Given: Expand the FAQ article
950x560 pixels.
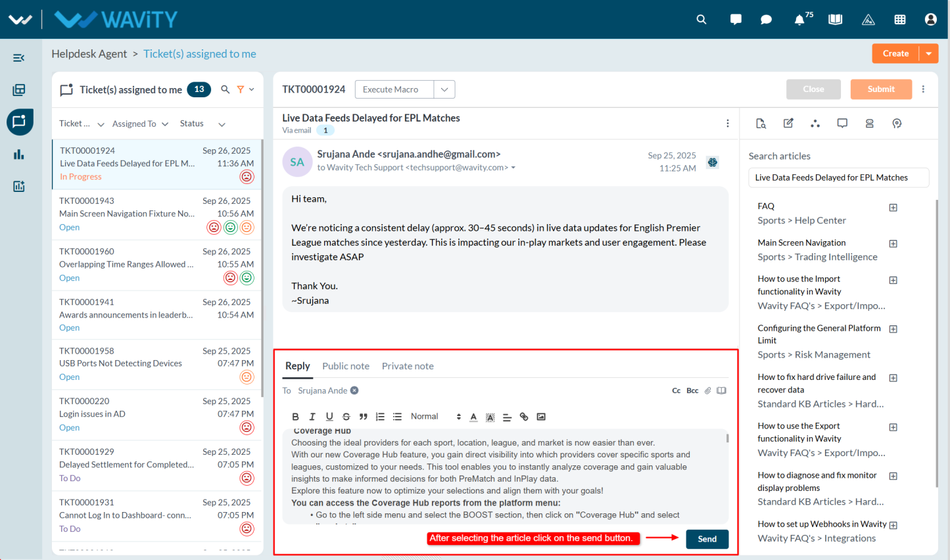Looking at the screenshot, I should point(893,208).
